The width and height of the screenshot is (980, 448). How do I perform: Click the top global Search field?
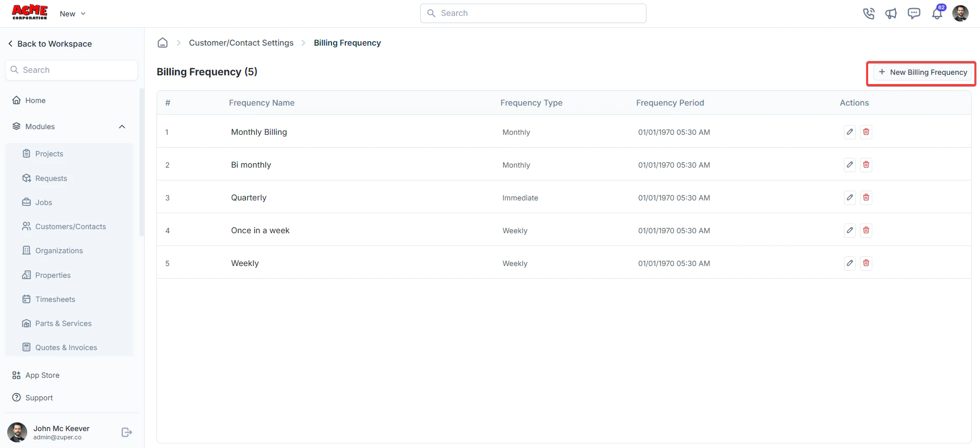[x=533, y=13]
